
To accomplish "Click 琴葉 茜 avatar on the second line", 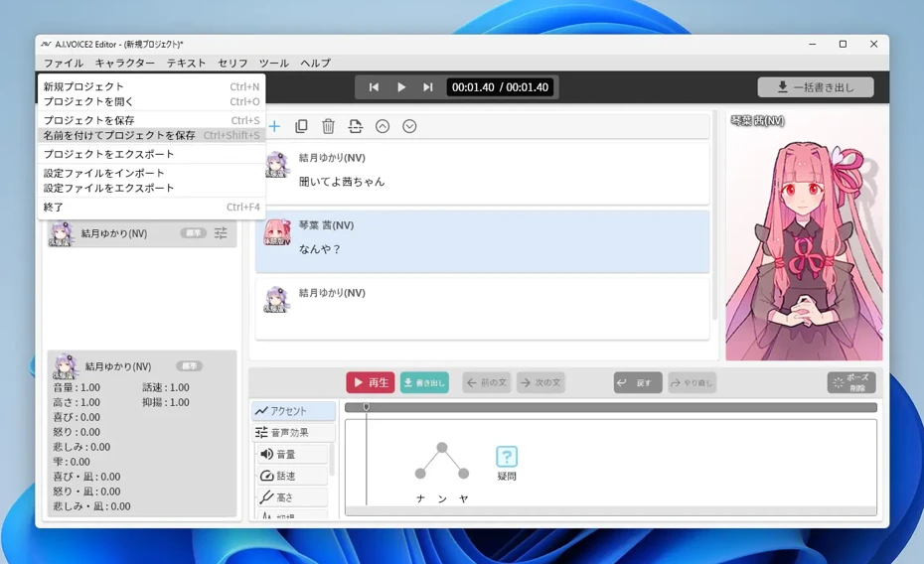I will click(277, 232).
